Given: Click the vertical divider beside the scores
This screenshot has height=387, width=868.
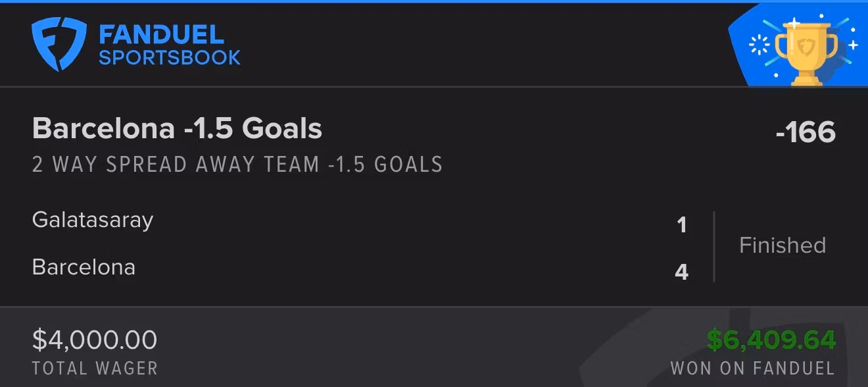Looking at the screenshot, I should [714, 247].
